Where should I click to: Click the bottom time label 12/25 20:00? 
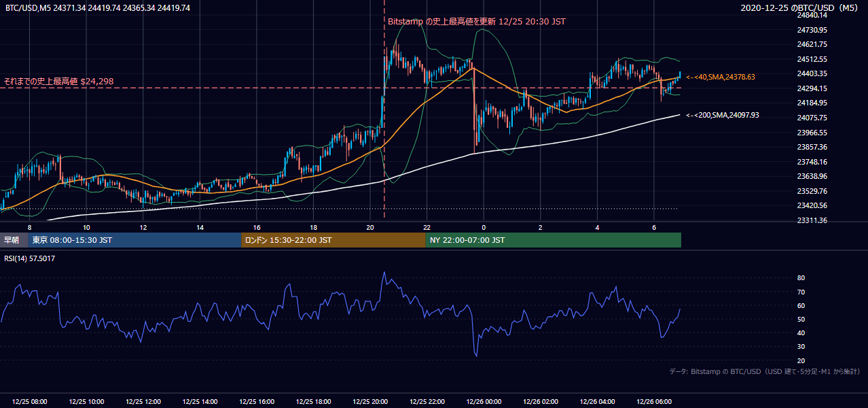tap(370, 402)
